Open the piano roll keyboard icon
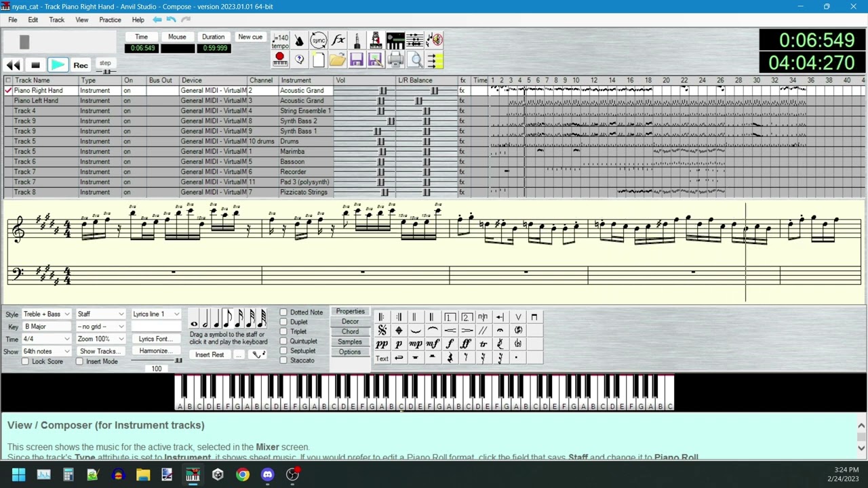 (395, 41)
